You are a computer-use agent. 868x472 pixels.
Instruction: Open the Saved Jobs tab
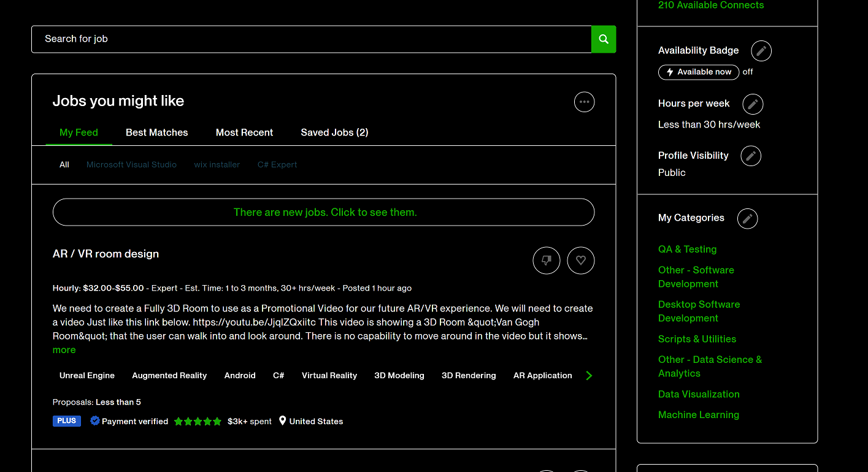click(x=334, y=132)
